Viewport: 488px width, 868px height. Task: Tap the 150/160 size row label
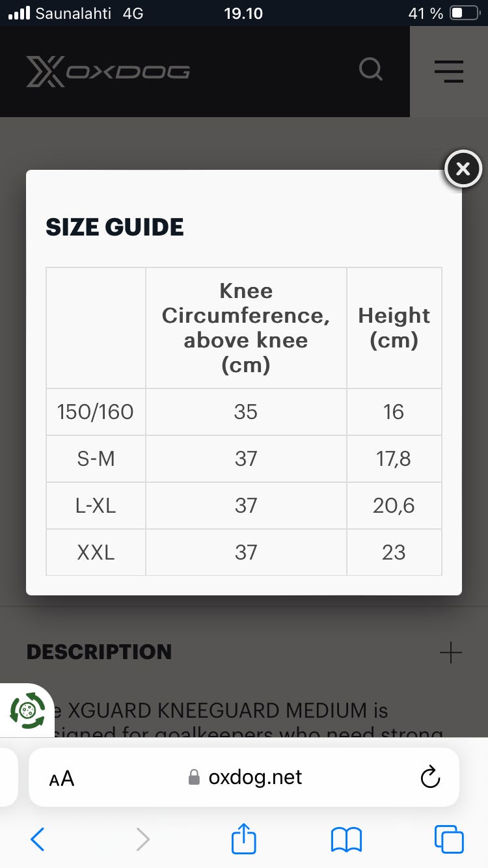pyautogui.click(x=96, y=412)
